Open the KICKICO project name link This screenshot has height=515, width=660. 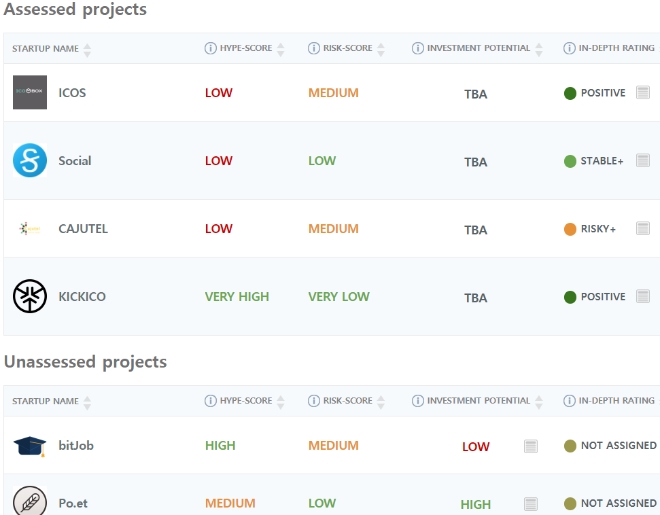tap(82, 297)
